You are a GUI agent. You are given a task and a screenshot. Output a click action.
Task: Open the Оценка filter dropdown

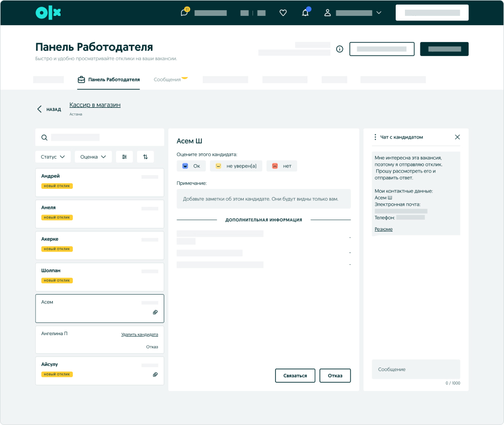pos(93,157)
